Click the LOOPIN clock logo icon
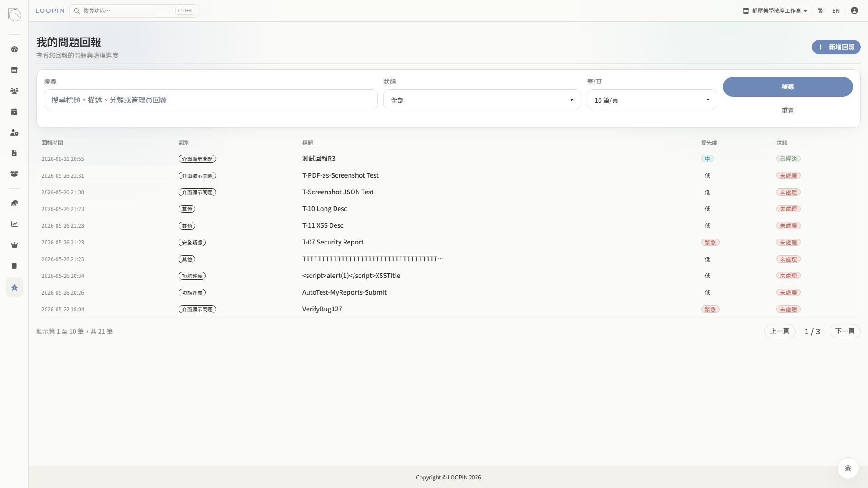This screenshot has height=488, width=868. (14, 14)
